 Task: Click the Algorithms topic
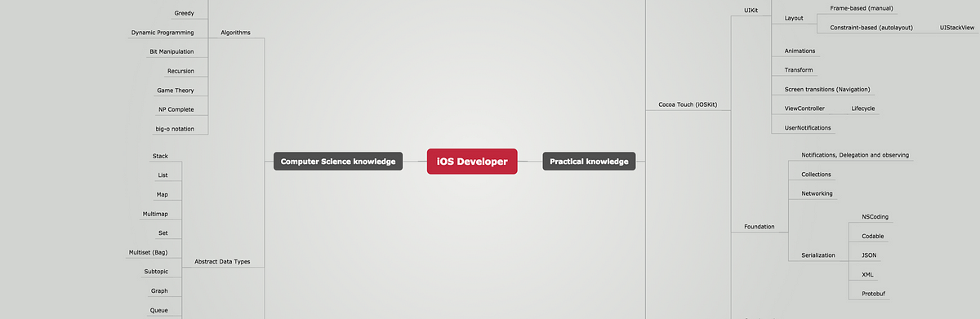coord(236,33)
